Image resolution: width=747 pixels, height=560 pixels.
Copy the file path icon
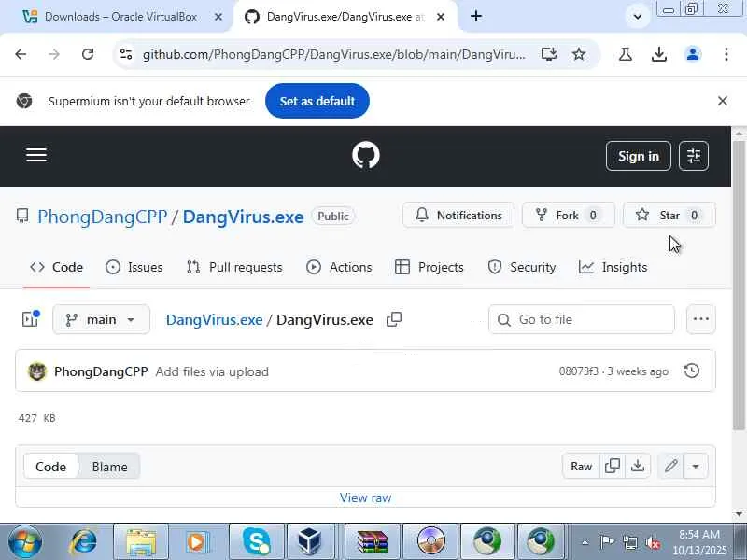(x=394, y=319)
